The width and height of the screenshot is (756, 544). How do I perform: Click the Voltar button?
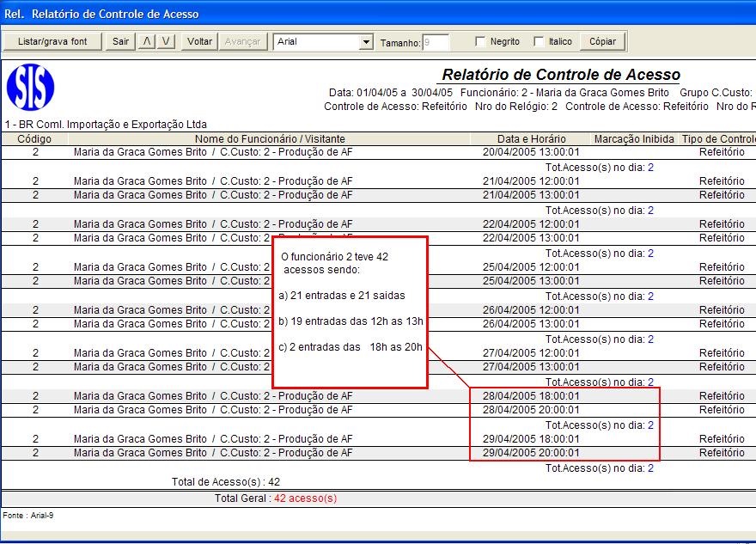(x=199, y=41)
